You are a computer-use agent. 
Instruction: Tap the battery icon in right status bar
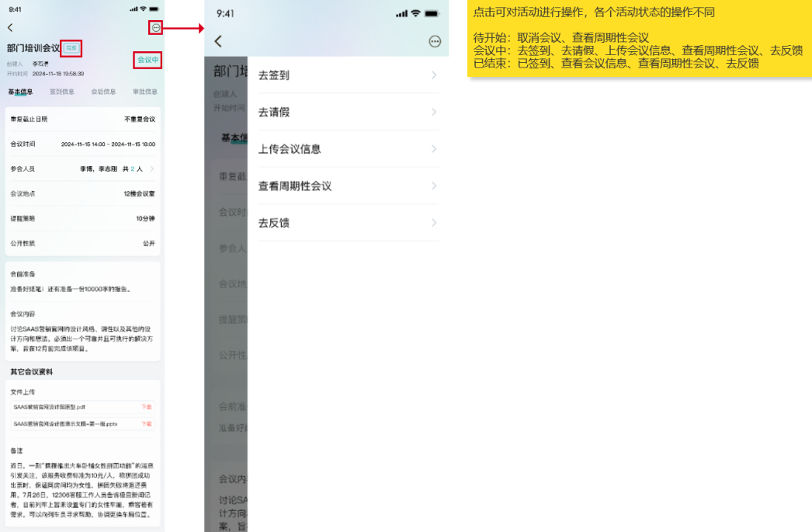432,14
